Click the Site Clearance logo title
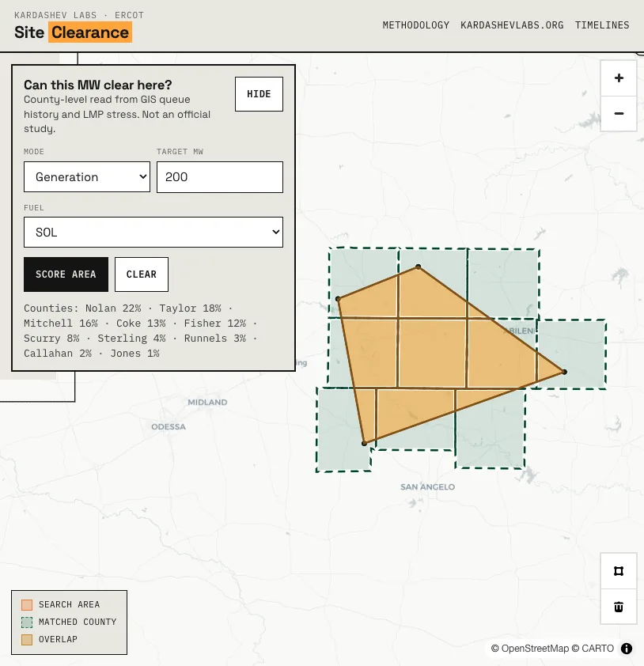This screenshot has height=666, width=644. (x=73, y=32)
